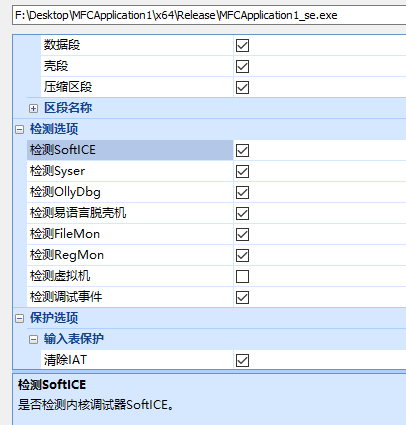The image size is (406, 425).
Task: Uncheck the 检测调试事件 checkbox
Action: 242,297
